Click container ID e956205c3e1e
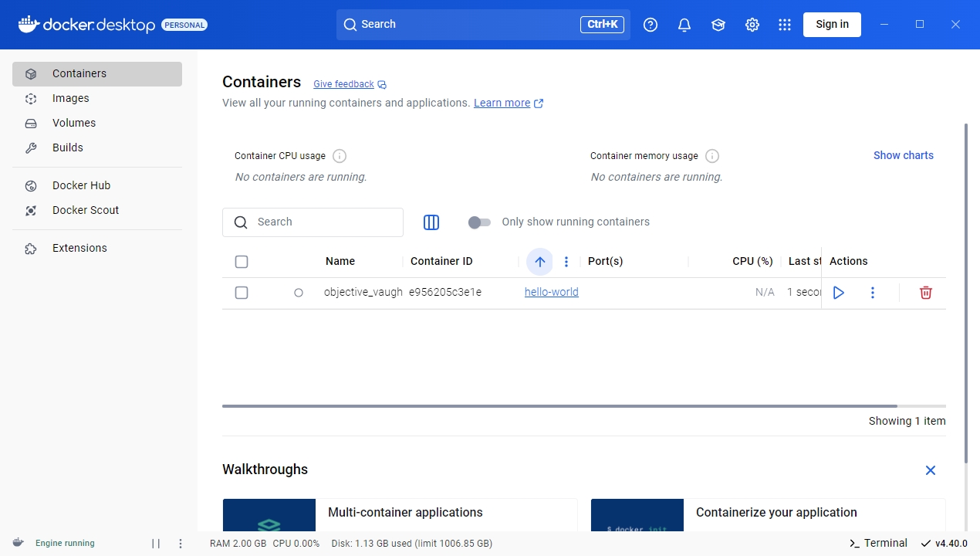Screen dimensions: 980x556 point(445,293)
